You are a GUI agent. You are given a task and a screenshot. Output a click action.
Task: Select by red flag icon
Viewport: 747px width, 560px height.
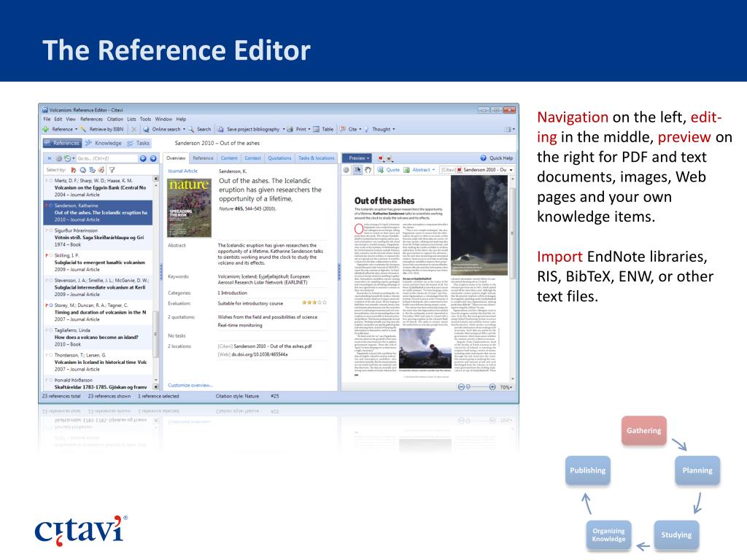[x=74, y=170]
